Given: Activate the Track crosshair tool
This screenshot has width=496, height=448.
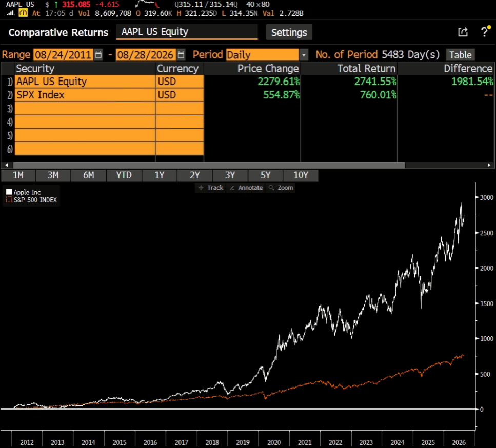Looking at the screenshot, I should tap(210, 188).
